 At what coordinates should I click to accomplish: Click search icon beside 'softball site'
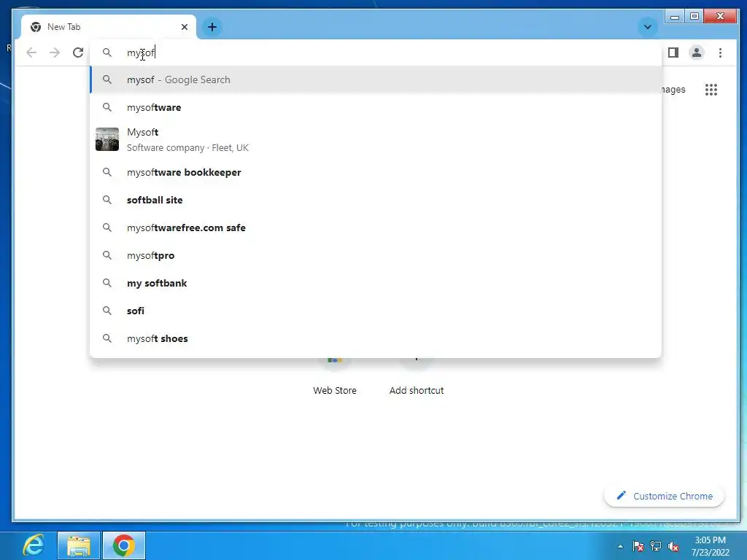pyautogui.click(x=107, y=200)
